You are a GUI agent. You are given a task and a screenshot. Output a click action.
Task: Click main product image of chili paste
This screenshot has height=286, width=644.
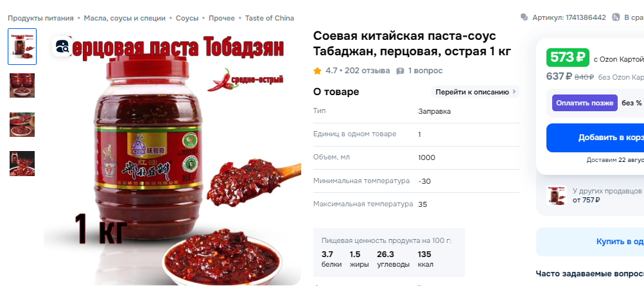[x=173, y=157]
